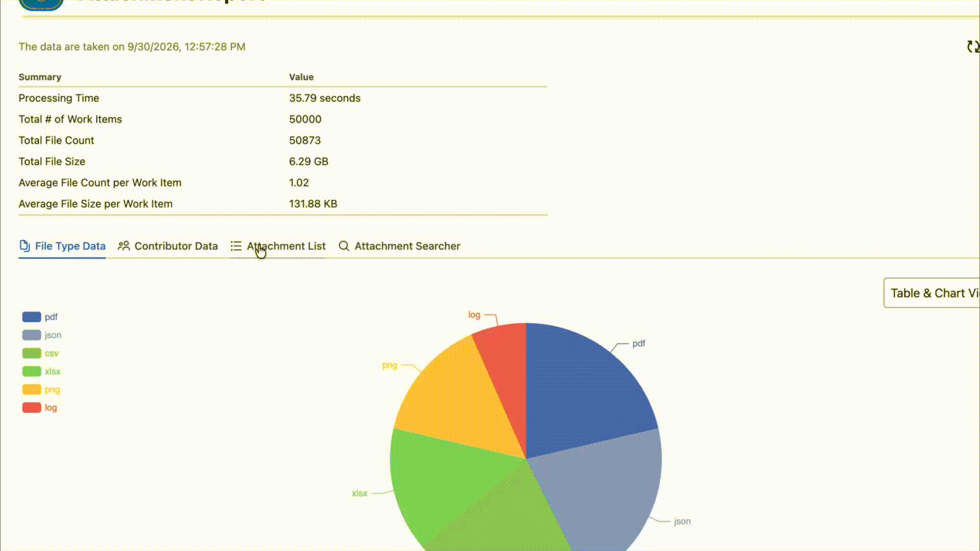
Task: Click the 'json' label beside the pie
Action: point(682,521)
